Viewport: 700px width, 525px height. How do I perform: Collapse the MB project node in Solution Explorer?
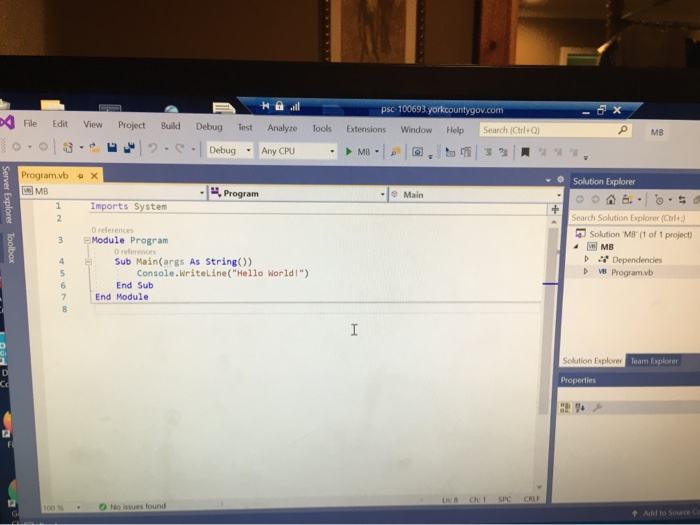576,246
